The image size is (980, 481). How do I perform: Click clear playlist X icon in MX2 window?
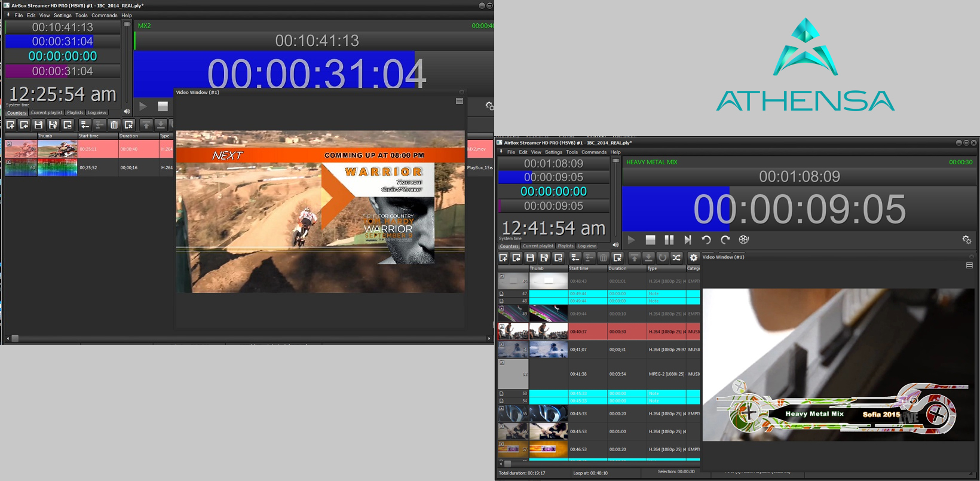tap(128, 125)
